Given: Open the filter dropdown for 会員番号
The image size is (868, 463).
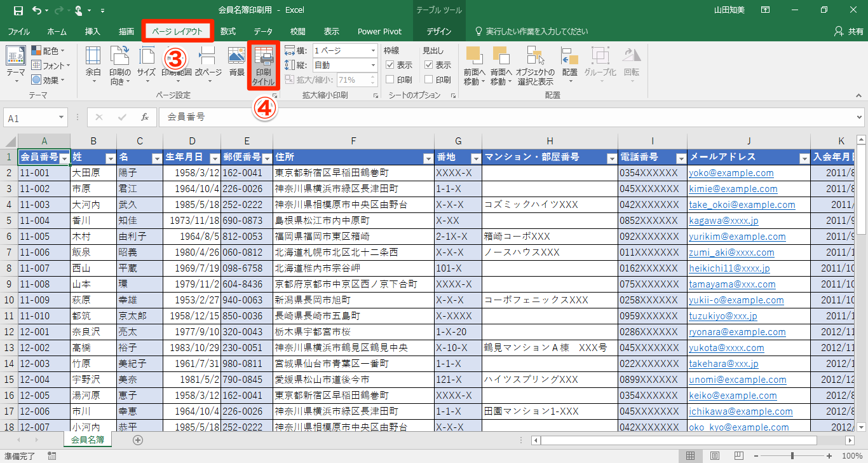Looking at the screenshot, I should click(x=64, y=158).
